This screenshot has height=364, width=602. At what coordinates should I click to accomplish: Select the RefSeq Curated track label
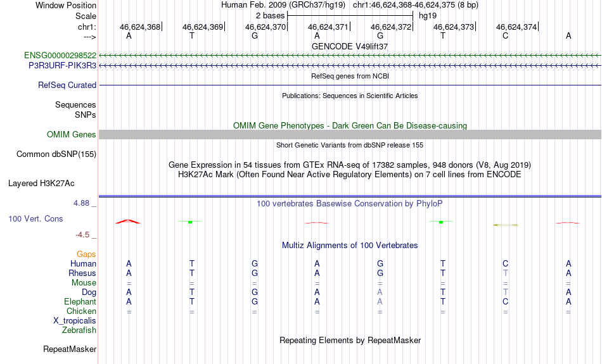point(67,85)
